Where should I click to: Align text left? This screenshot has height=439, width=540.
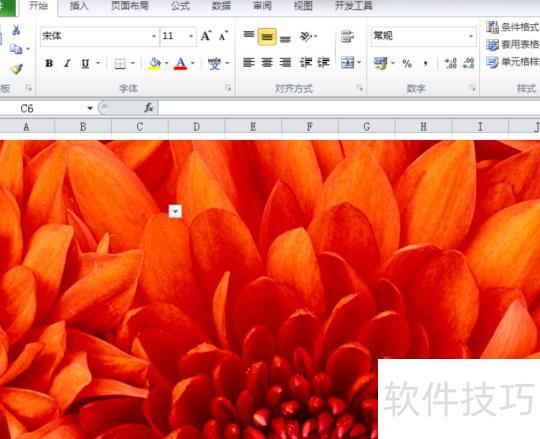point(249,63)
